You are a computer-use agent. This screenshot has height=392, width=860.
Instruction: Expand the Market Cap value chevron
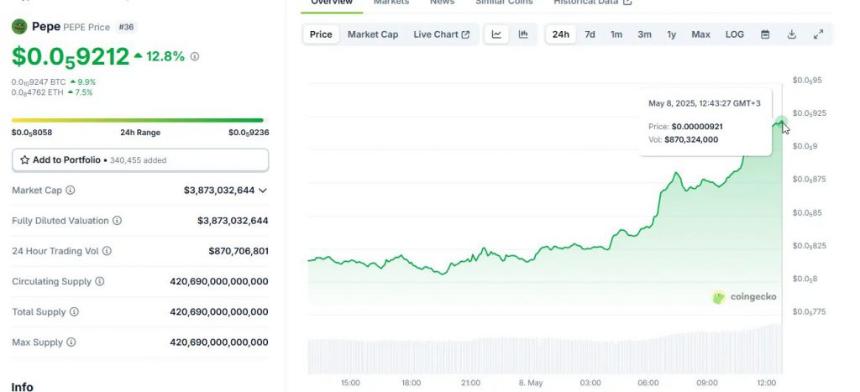pyautogui.click(x=263, y=190)
